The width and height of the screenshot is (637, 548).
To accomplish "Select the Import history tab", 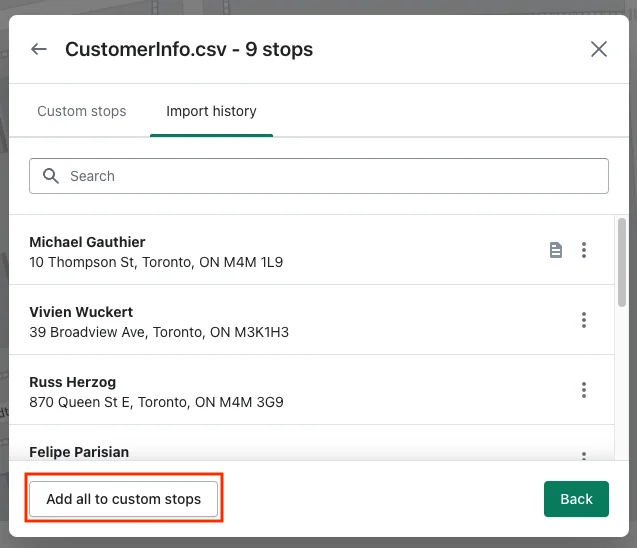I will tap(211, 111).
